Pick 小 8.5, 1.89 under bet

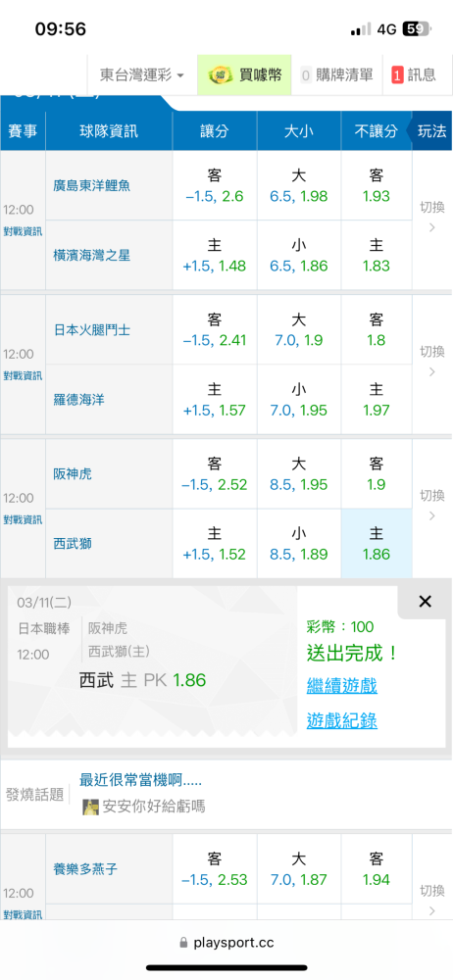coord(299,544)
